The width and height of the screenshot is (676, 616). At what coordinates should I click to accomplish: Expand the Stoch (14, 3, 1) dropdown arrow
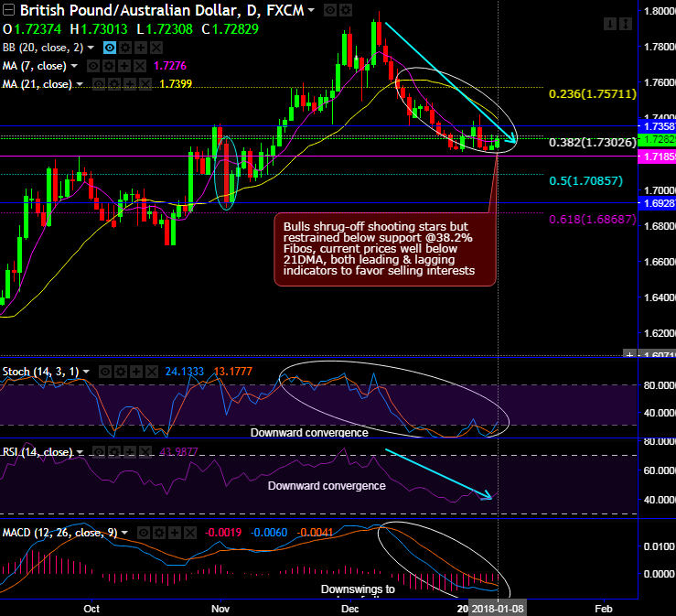pos(86,372)
